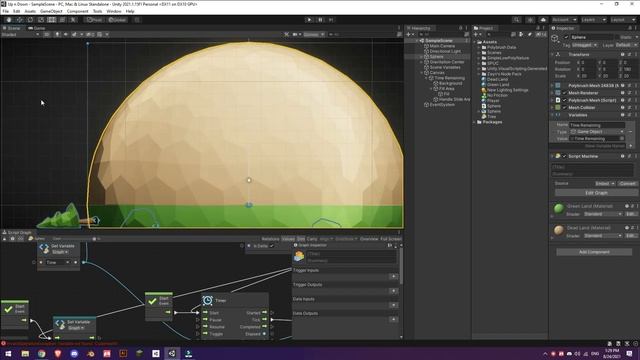Select EventSystem in the Hierarchy

[442, 104]
